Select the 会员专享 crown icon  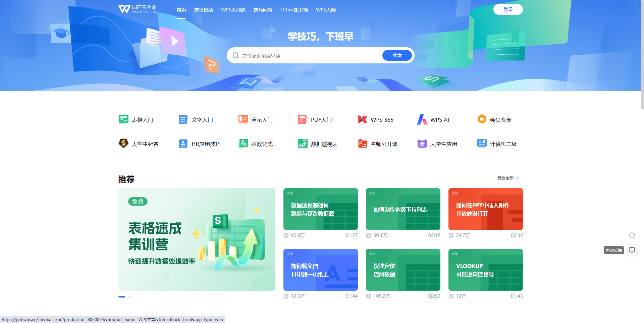tap(482, 119)
